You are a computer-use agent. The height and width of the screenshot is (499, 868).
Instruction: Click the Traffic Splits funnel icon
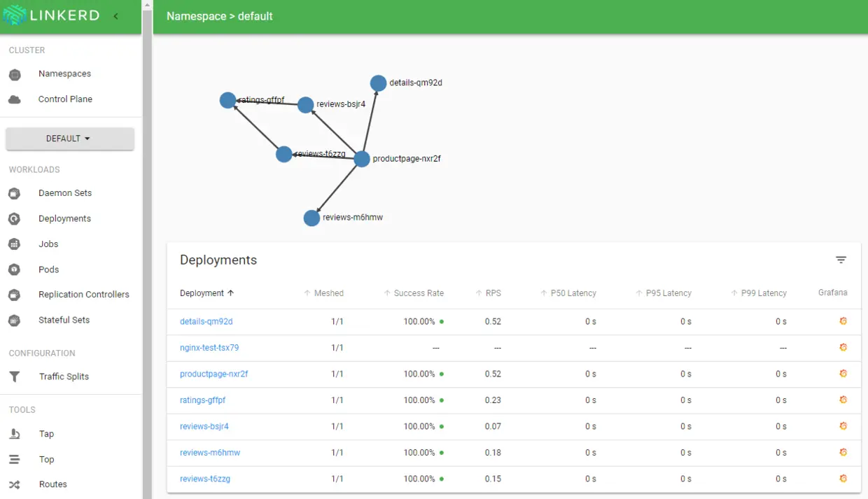(x=14, y=377)
